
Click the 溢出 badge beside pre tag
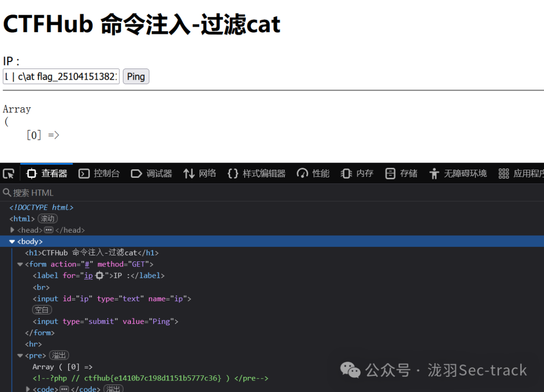coord(59,355)
